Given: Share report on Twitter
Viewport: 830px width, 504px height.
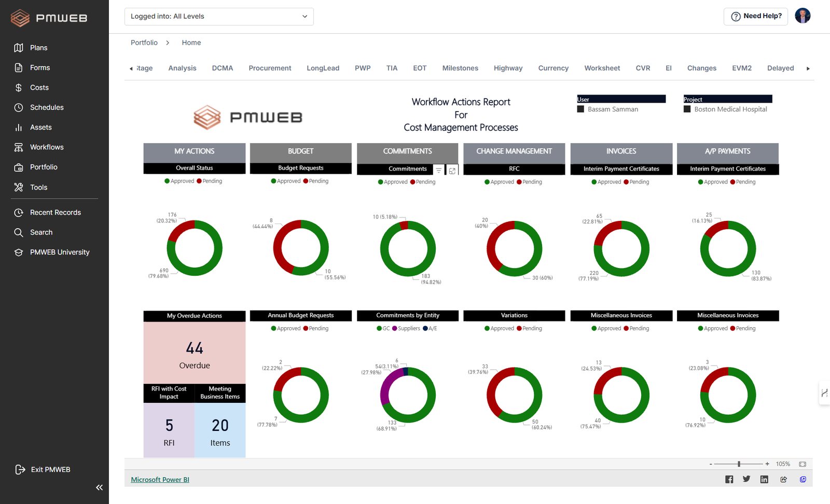Looking at the screenshot, I should point(746,479).
